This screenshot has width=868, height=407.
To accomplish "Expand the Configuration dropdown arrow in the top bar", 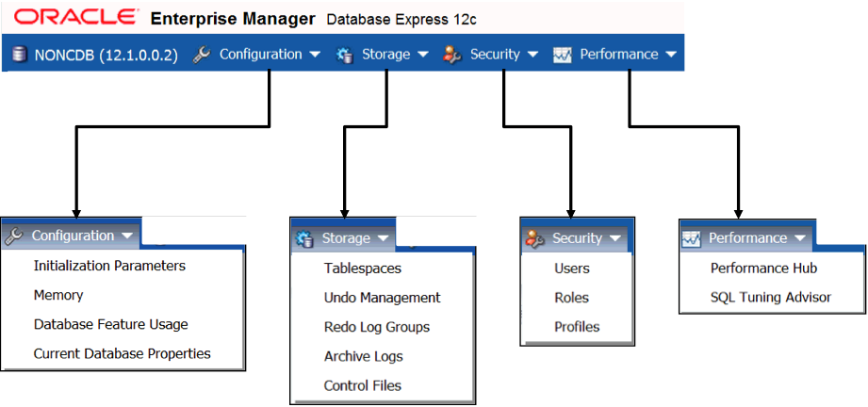I will pos(314,55).
